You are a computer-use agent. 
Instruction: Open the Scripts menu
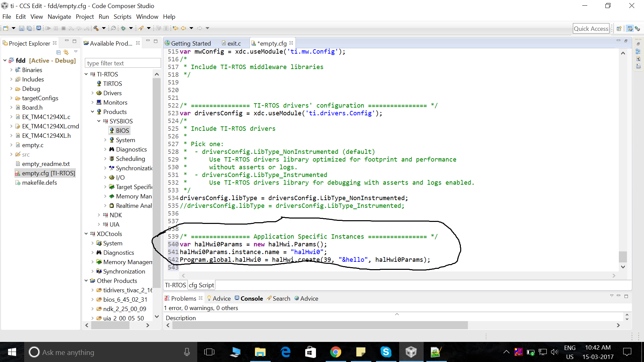tap(122, 16)
